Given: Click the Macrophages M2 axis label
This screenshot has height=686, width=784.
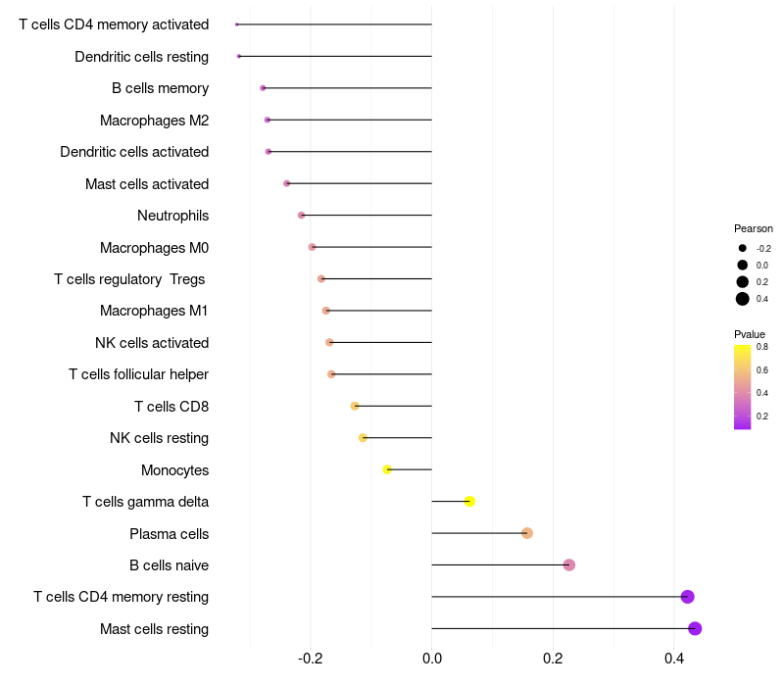Looking at the screenshot, I should tap(155, 121).
